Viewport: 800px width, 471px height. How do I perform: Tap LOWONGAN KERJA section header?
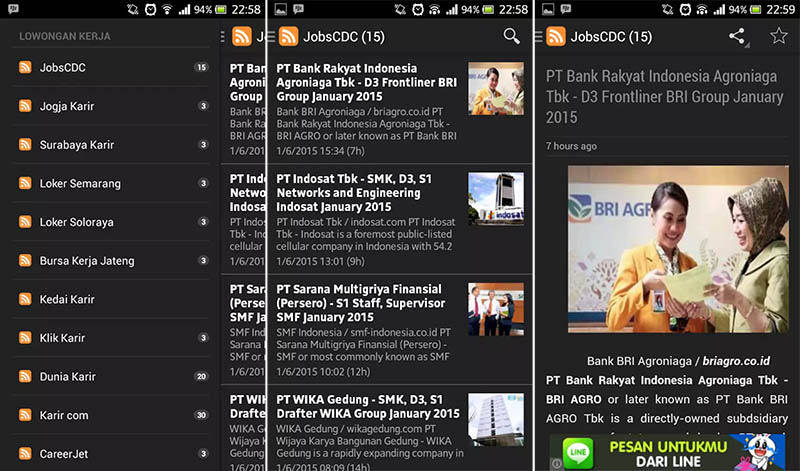65,36
